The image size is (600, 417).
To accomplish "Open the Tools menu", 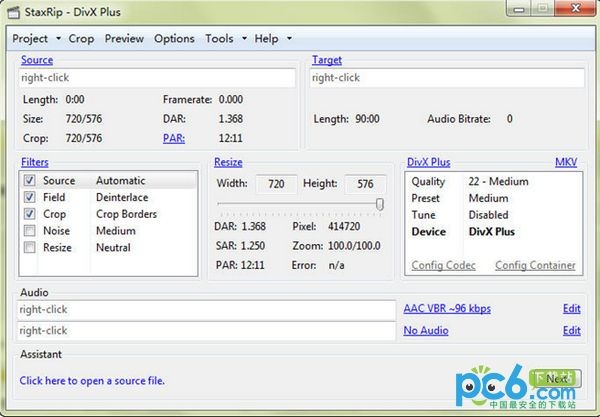I will click(x=219, y=39).
